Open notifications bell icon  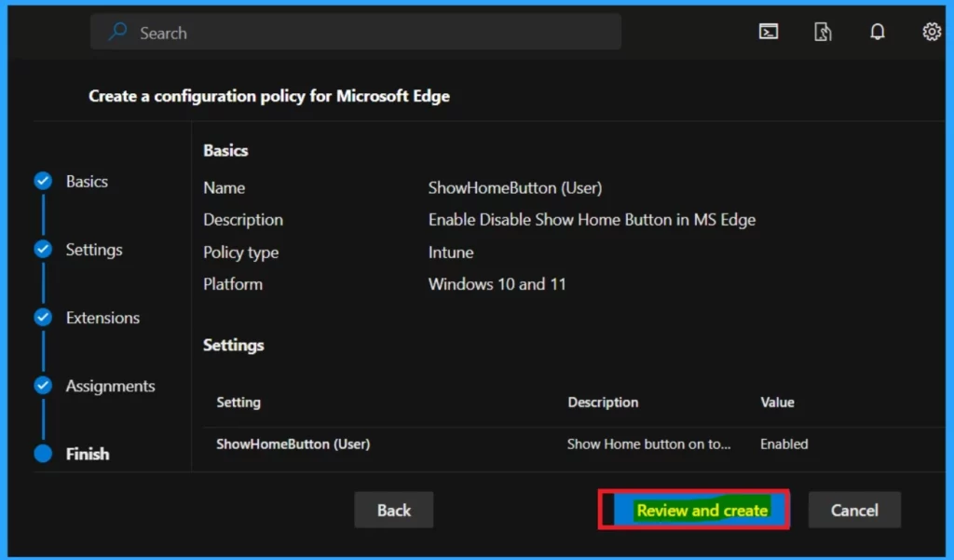pos(878,32)
